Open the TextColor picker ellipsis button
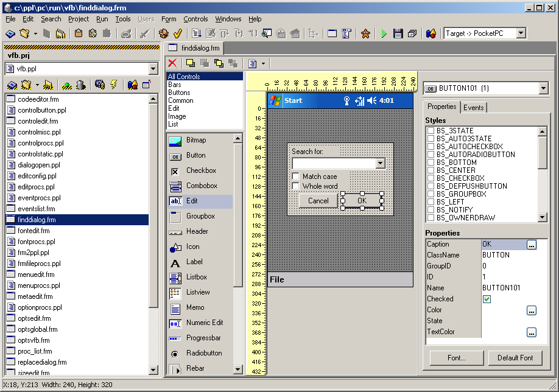Image resolution: width=559 pixels, height=392 pixels. pos(532,332)
